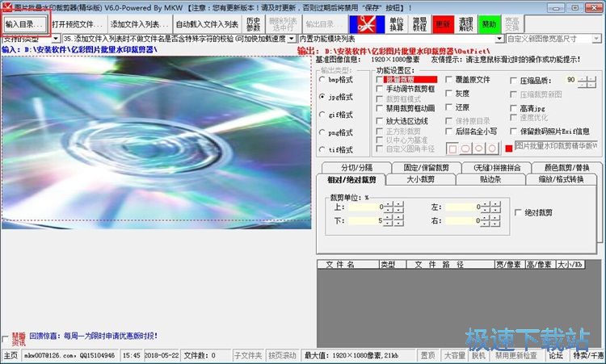The width and height of the screenshot is (606, 364).
Task: Check the 慧眼资讯 news checkbox
Action: [5, 339]
